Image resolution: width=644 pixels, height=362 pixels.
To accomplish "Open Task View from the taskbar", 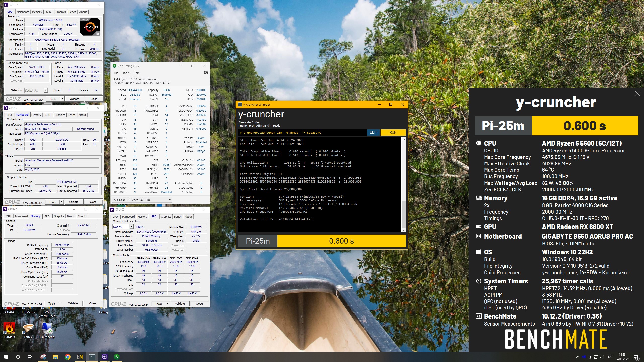I will coord(30,357).
